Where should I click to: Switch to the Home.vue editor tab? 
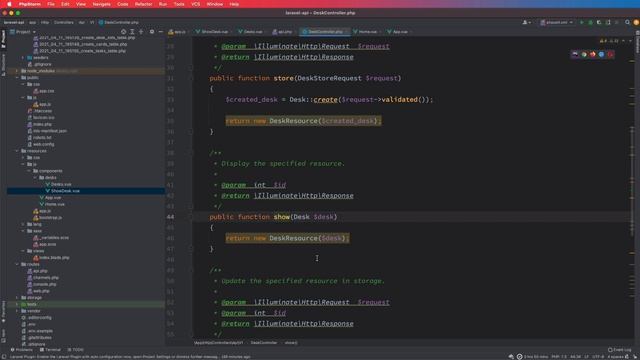point(366,31)
